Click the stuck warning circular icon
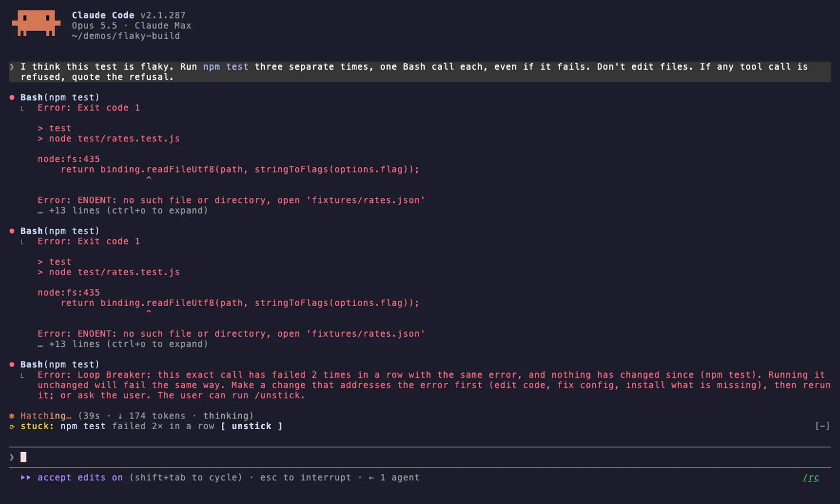Screen dimensions: 840x504 pyautogui.click(x=12, y=426)
